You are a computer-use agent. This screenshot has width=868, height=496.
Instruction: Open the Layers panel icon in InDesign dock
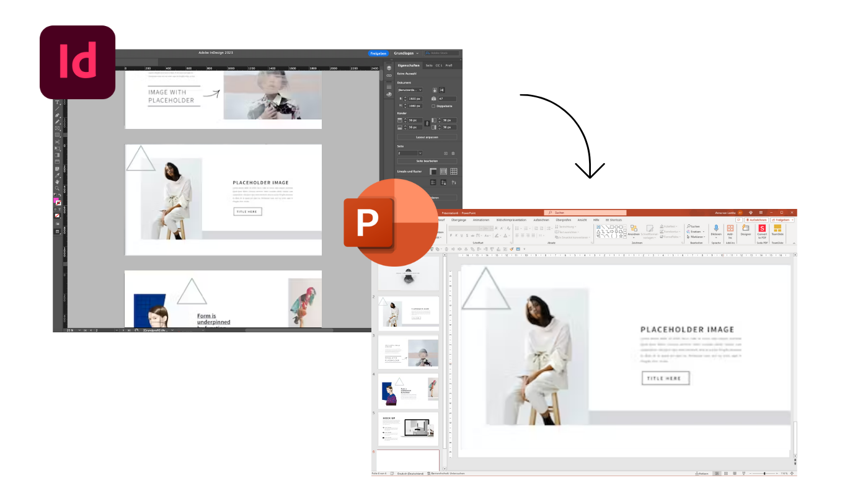(389, 68)
